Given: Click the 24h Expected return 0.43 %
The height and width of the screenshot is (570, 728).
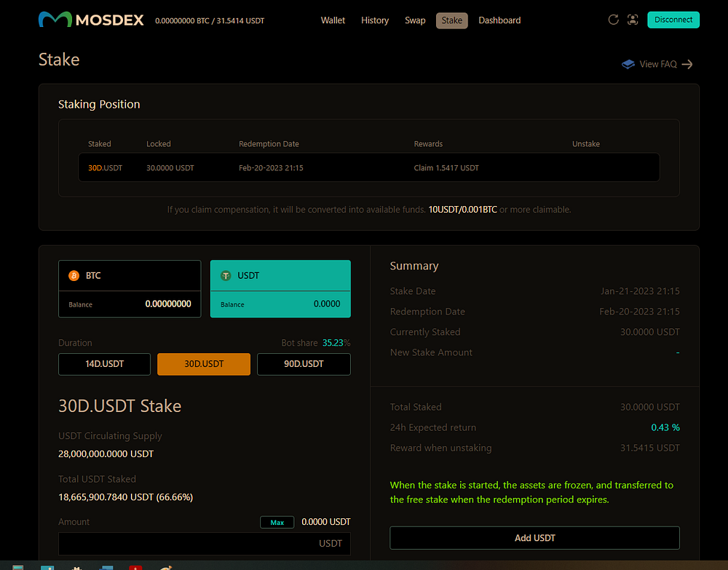Looking at the screenshot, I should click(665, 427).
